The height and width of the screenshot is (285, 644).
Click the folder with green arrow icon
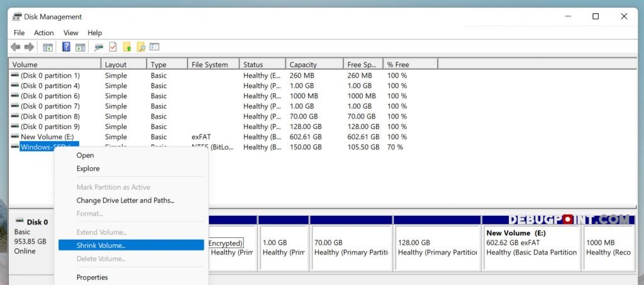tap(127, 47)
